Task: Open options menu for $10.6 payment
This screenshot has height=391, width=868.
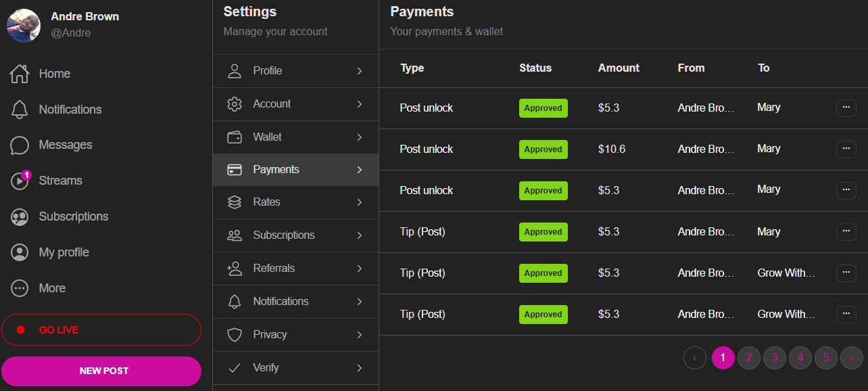Action: [x=846, y=149]
